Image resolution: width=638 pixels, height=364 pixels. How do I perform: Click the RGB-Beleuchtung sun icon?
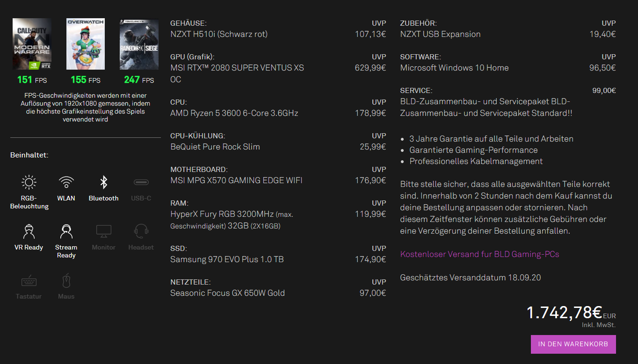[29, 182]
